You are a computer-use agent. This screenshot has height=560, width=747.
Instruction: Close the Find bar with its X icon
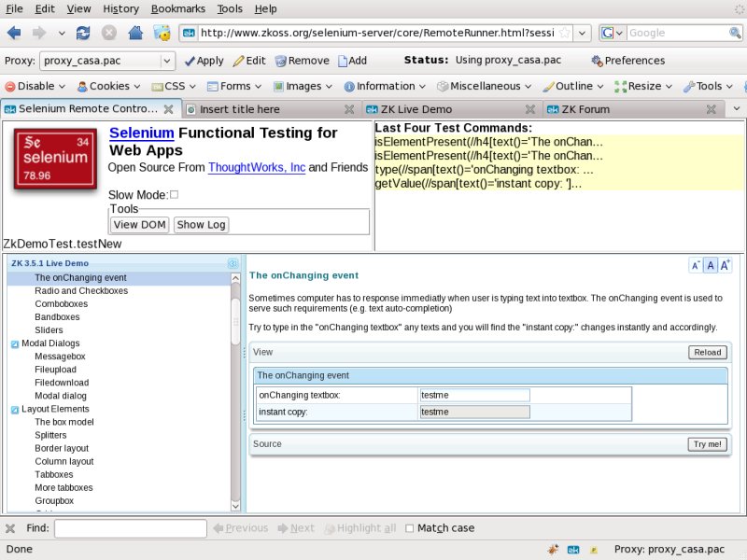click(x=10, y=528)
